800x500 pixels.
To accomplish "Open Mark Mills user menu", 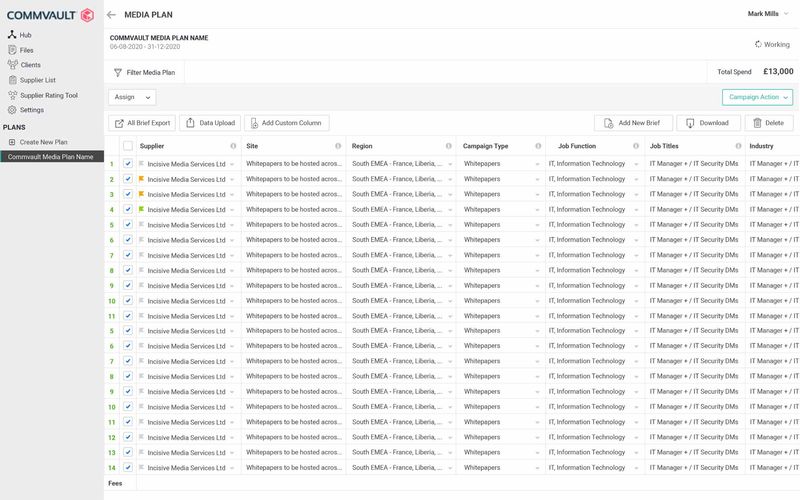I will click(768, 14).
